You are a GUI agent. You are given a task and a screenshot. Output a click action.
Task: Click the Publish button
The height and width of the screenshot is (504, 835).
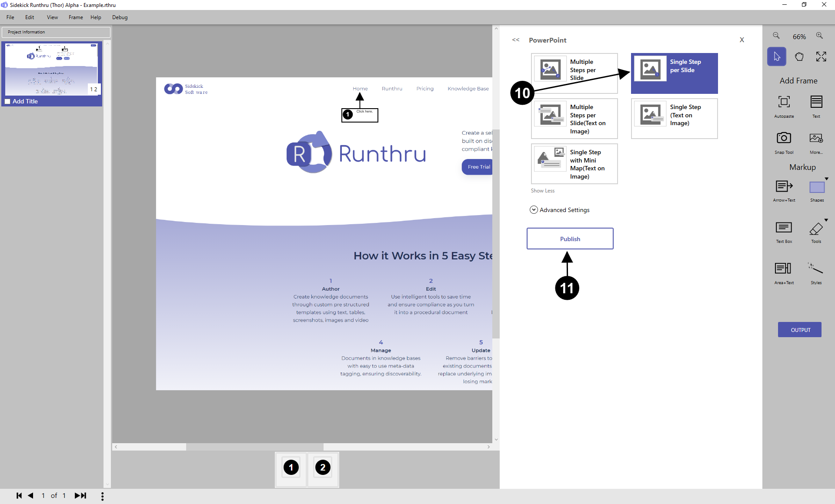570,239
